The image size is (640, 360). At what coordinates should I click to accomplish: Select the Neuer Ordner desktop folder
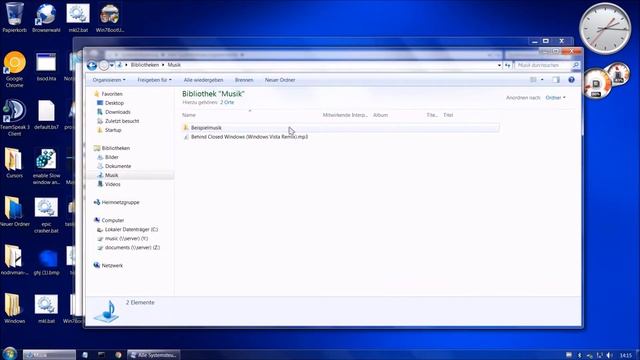[14, 211]
